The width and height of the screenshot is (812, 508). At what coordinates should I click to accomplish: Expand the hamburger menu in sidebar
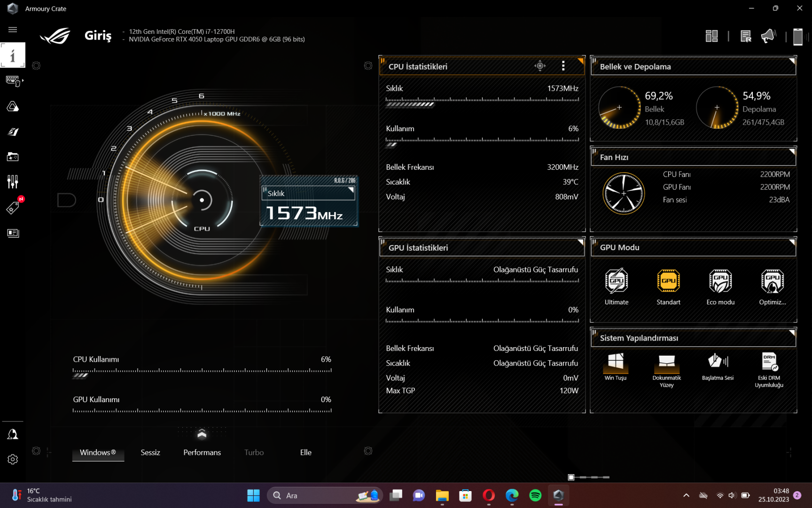[x=13, y=30]
